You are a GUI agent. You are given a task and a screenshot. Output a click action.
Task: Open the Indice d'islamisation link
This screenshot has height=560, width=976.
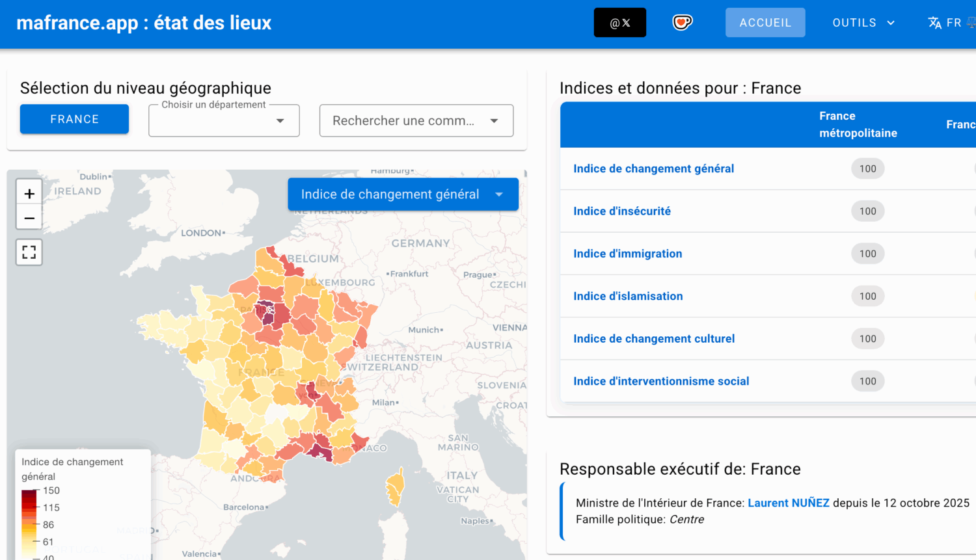click(x=628, y=297)
